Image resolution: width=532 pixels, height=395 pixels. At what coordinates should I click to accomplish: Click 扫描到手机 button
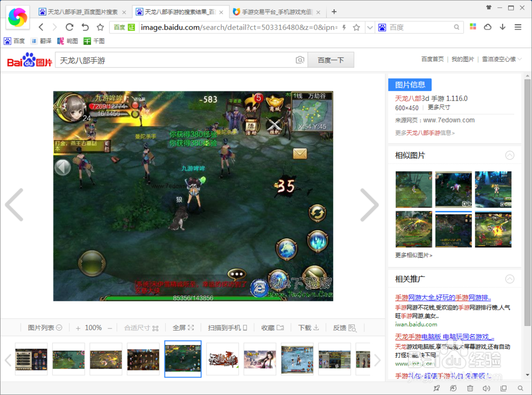pyautogui.click(x=227, y=328)
